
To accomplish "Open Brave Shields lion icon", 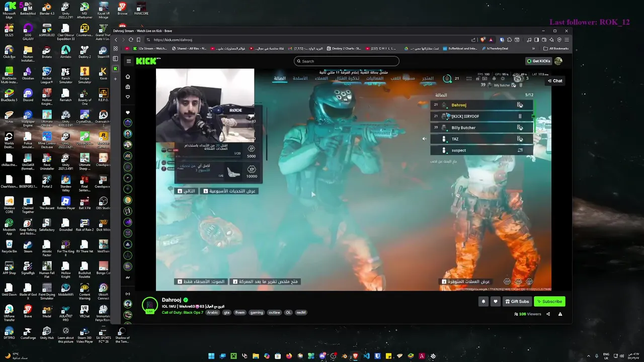I will (x=484, y=40).
